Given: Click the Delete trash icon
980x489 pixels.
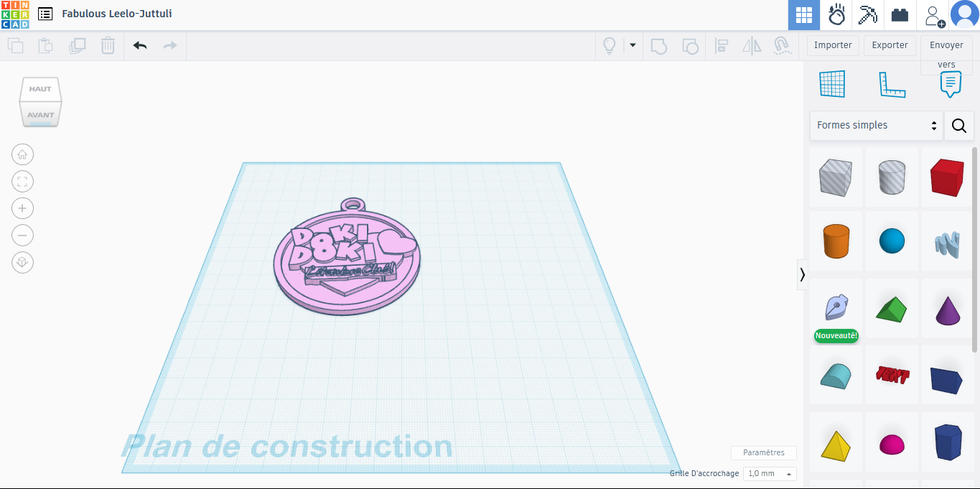Looking at the screenshot, I should point(108,46).
